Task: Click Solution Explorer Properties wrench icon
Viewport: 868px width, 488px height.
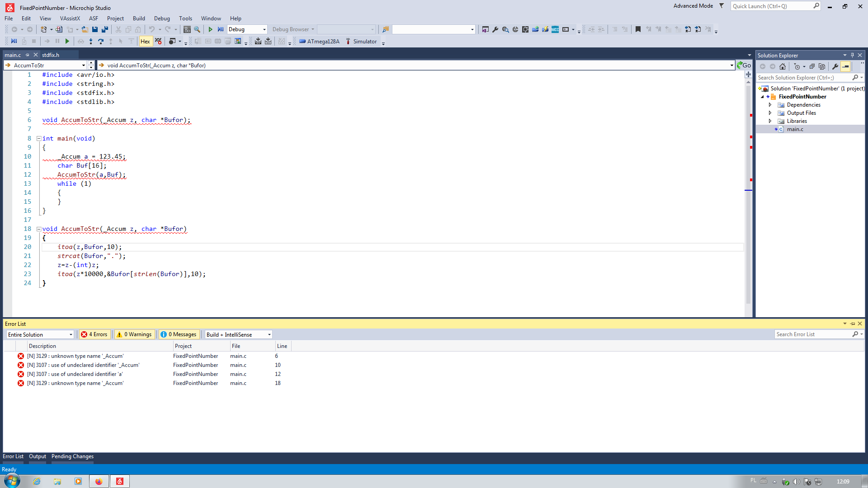Action: coord(835,66)
